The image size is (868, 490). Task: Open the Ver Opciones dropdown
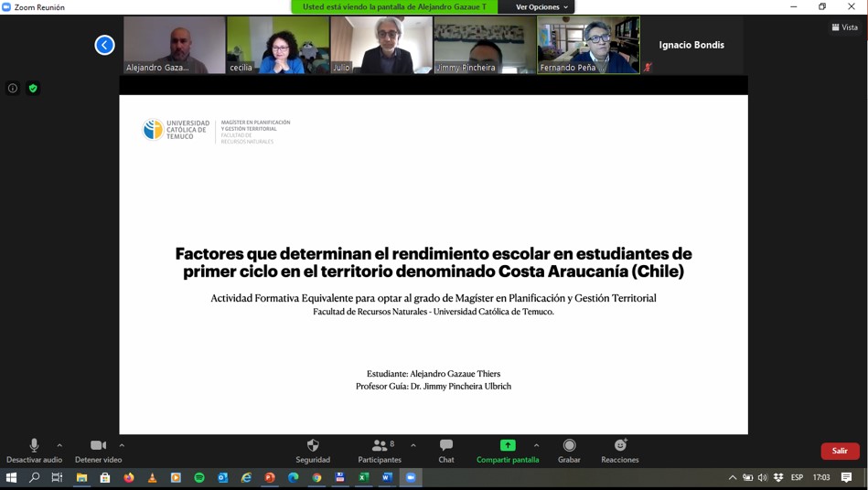541,7
